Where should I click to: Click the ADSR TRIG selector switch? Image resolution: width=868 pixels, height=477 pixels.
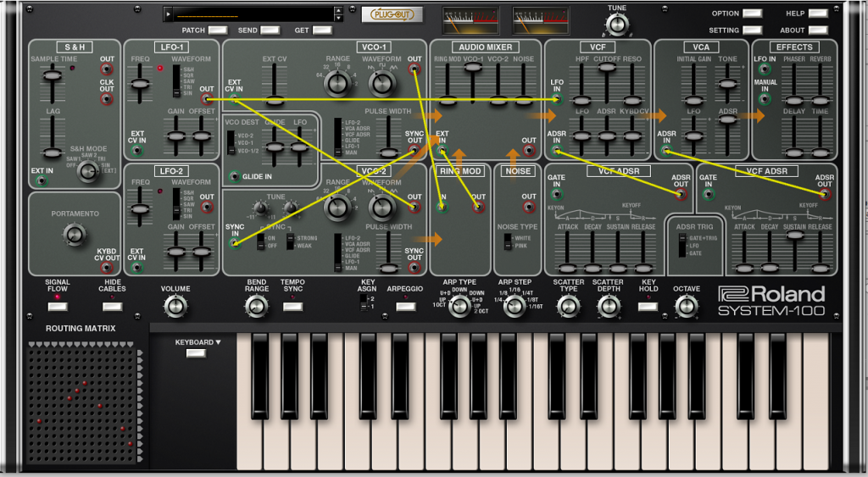[682, 246]
